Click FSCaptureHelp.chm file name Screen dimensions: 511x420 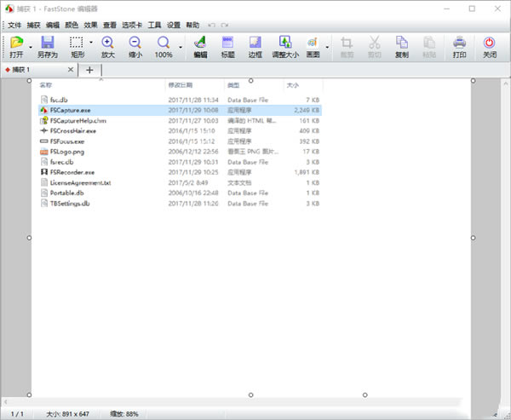pos(78,121)
